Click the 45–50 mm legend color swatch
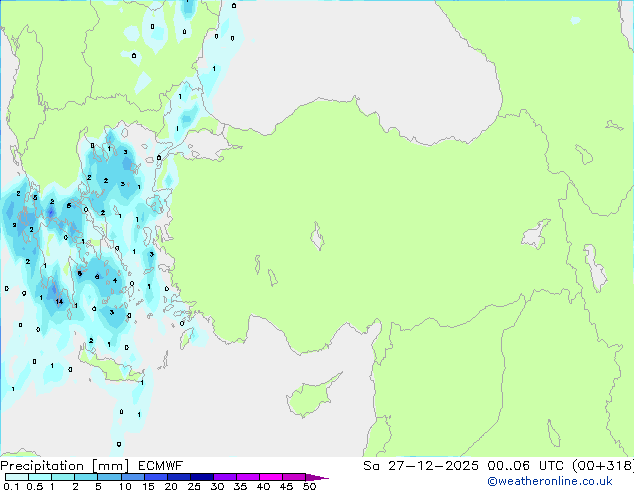634x490 pixels. 294,477
